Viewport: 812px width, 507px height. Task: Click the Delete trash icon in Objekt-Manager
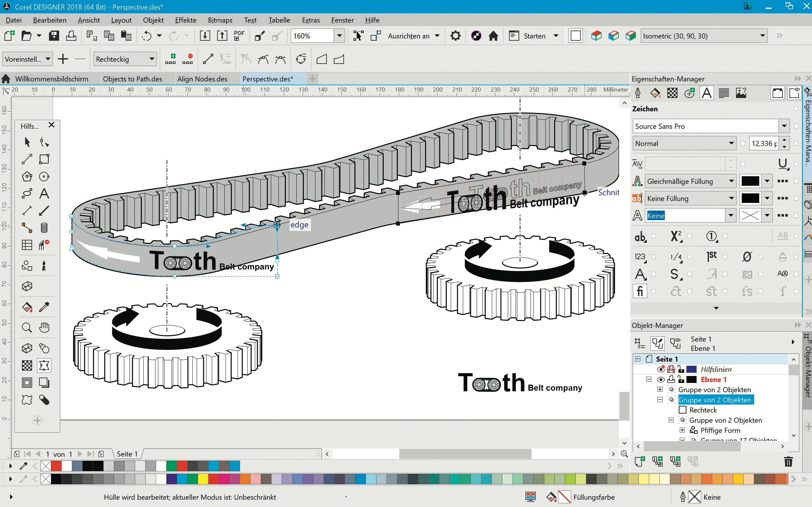point(788,462)
